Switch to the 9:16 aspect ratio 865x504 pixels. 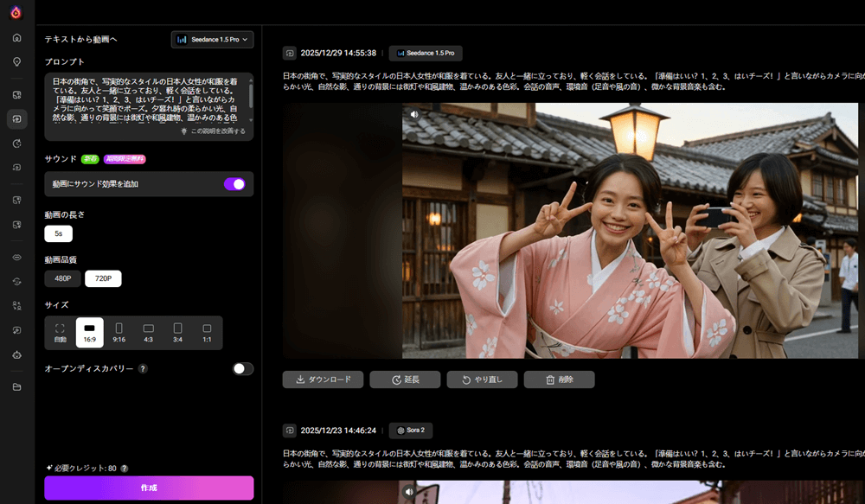pyautogui.click(x=119, y=332)
